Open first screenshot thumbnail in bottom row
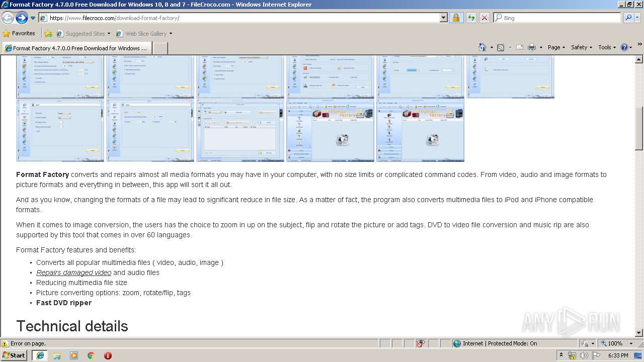Image resolution: width=644 pixels, height=362 pixels. coord(60,130)
